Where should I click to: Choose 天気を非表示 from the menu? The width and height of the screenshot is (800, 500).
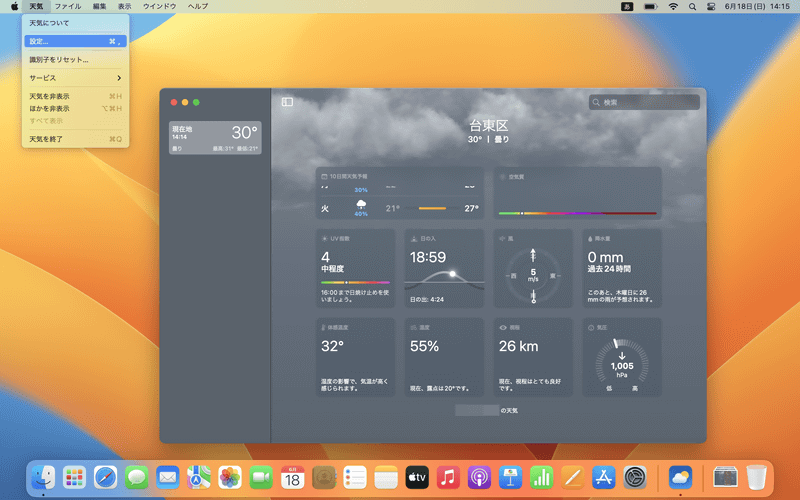point(76,96)
